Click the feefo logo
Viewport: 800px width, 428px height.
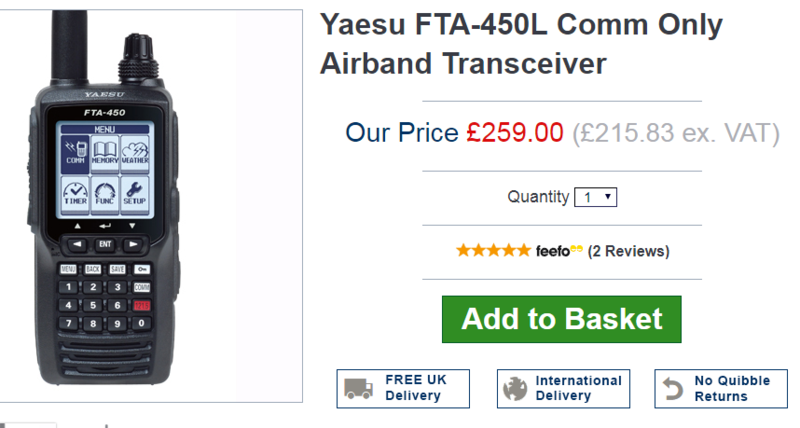559,251
